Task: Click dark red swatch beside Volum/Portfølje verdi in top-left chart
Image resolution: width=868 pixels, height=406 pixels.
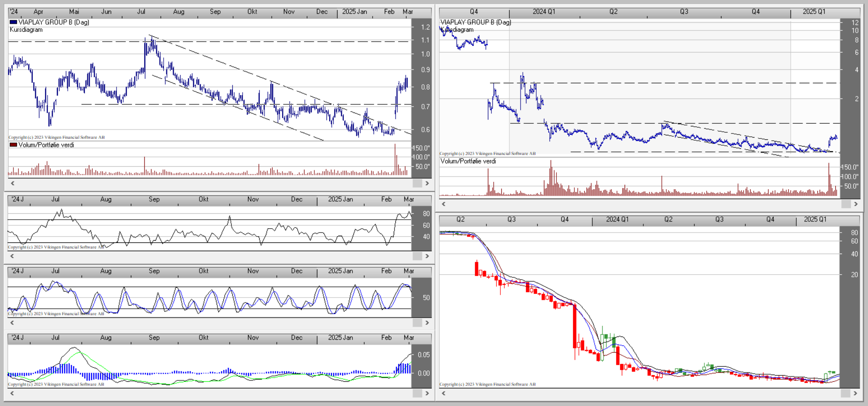Action: tap(13, 145)
